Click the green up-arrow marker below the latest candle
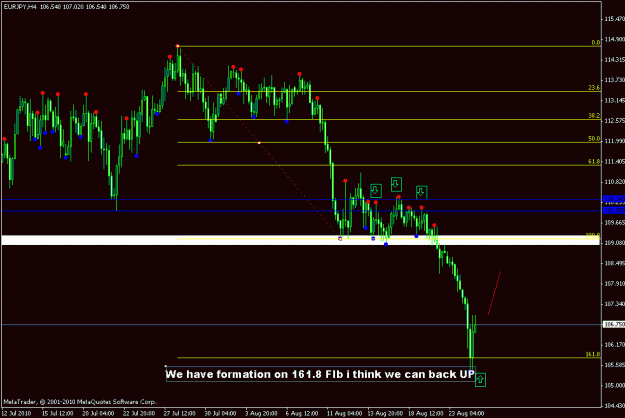625x418 pixels. click(480, 380)
